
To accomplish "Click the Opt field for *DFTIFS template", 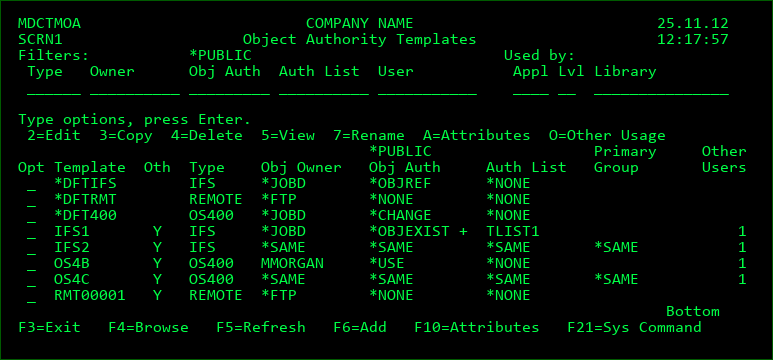I will click(32, 184).
